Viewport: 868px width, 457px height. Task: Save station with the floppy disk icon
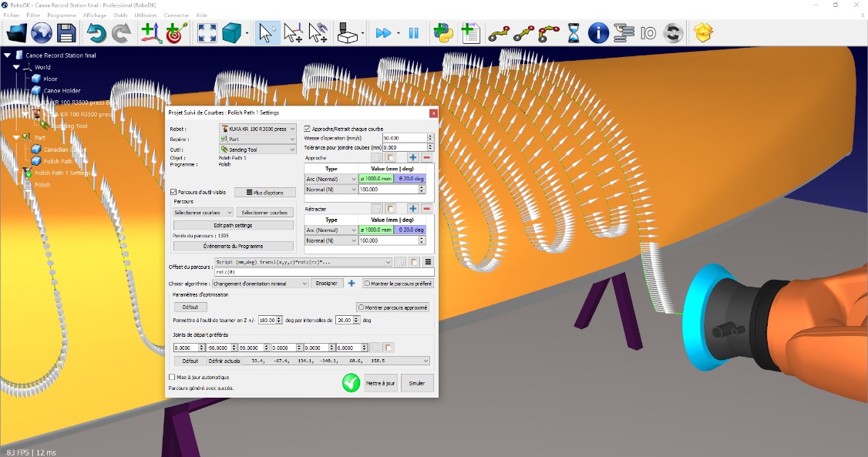click(x=66, y=33)
